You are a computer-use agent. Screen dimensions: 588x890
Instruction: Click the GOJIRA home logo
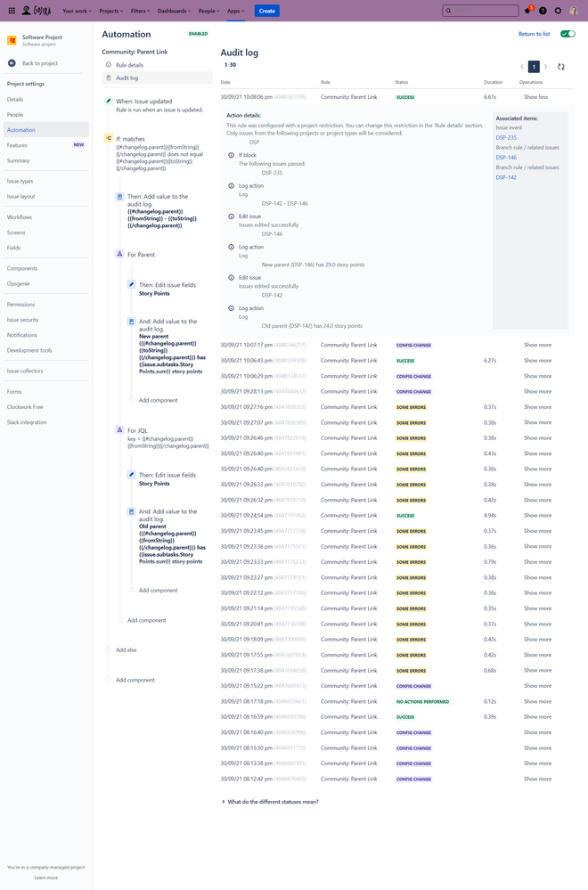[x=39, y=10]
